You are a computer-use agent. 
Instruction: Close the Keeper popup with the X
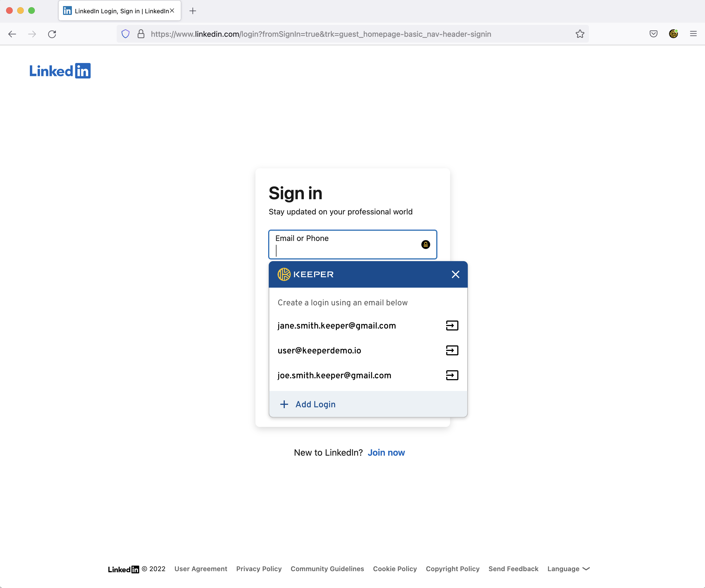455,275
